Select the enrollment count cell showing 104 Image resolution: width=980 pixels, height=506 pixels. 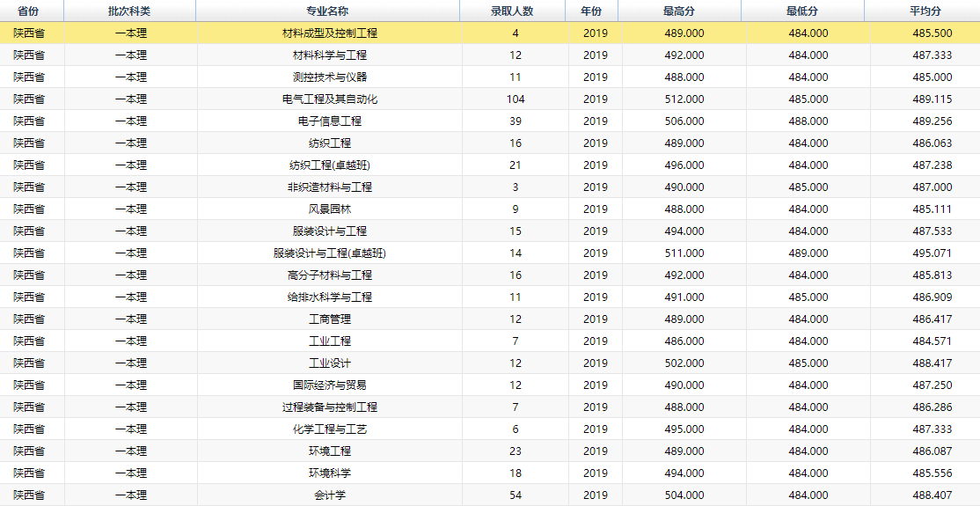click(x=516, y=99)
